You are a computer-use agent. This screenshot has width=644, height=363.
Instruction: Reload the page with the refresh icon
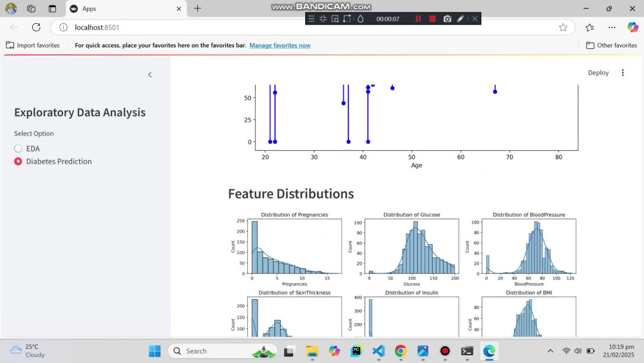click(x=36, y=27)
